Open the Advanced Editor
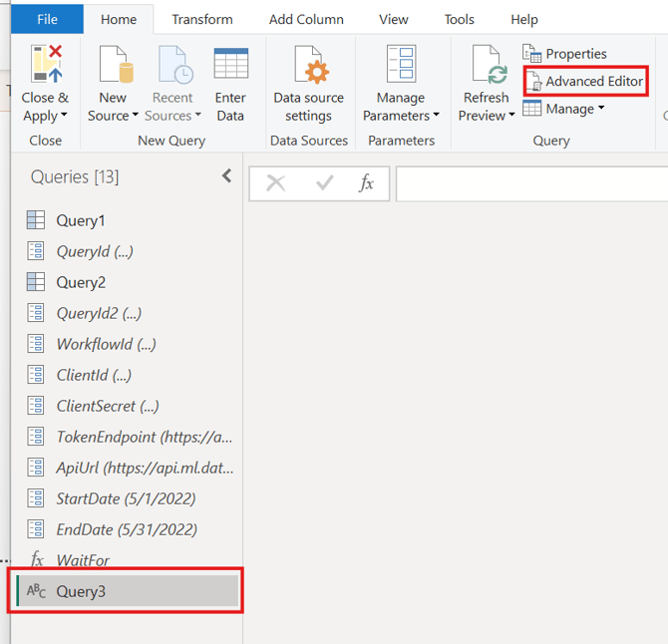 pyautogui.click(x=585, y=81)
